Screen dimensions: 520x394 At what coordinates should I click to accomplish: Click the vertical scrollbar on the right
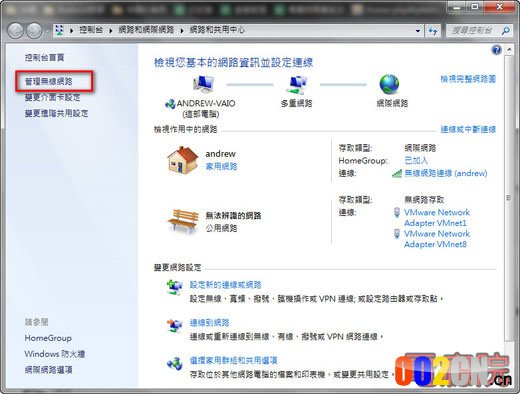[x=509, y=197]
